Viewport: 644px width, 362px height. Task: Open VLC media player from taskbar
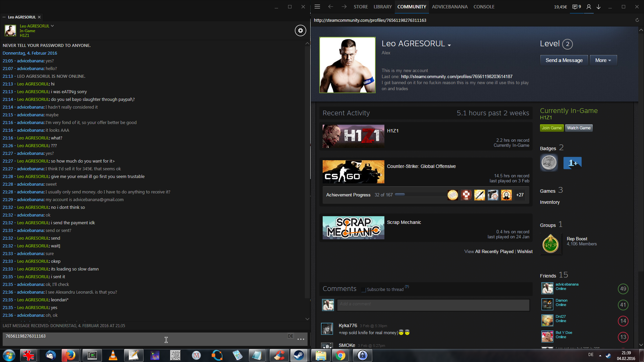[x=113, y=355]
